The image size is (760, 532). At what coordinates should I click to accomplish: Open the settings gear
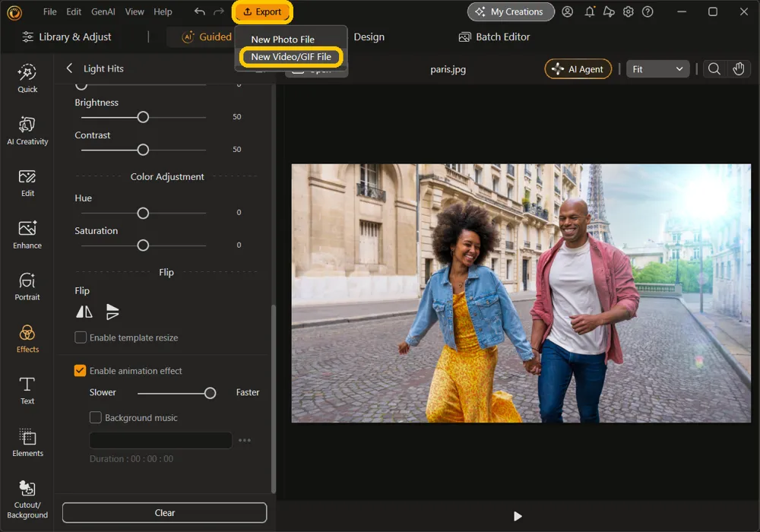[x=629, y=11]
